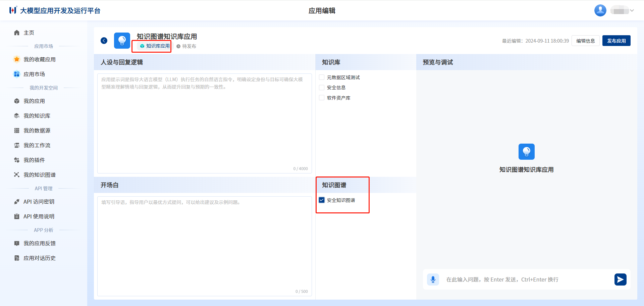This screenshot has height=306, width=644.
Task: Click the microphone voice input icon
Action: [433, 279]
